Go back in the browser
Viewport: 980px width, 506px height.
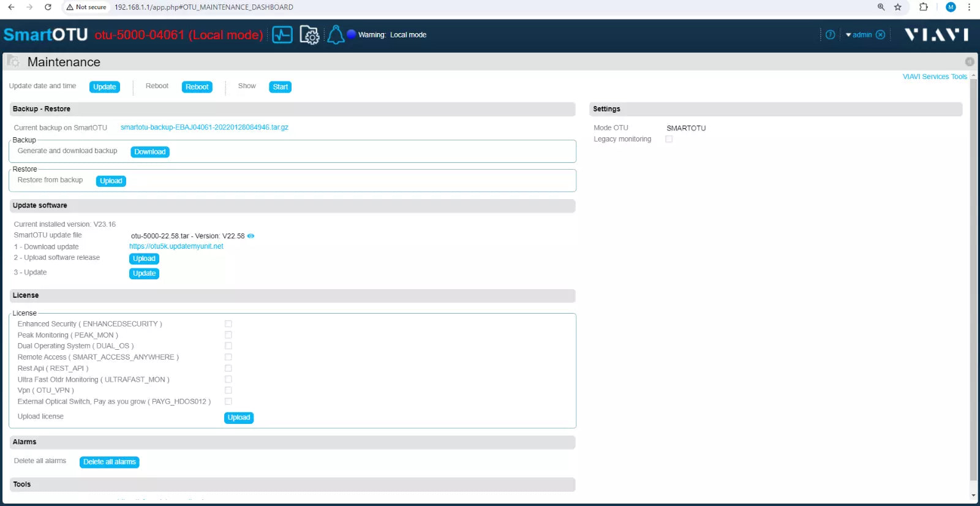(x=11, y=7)
